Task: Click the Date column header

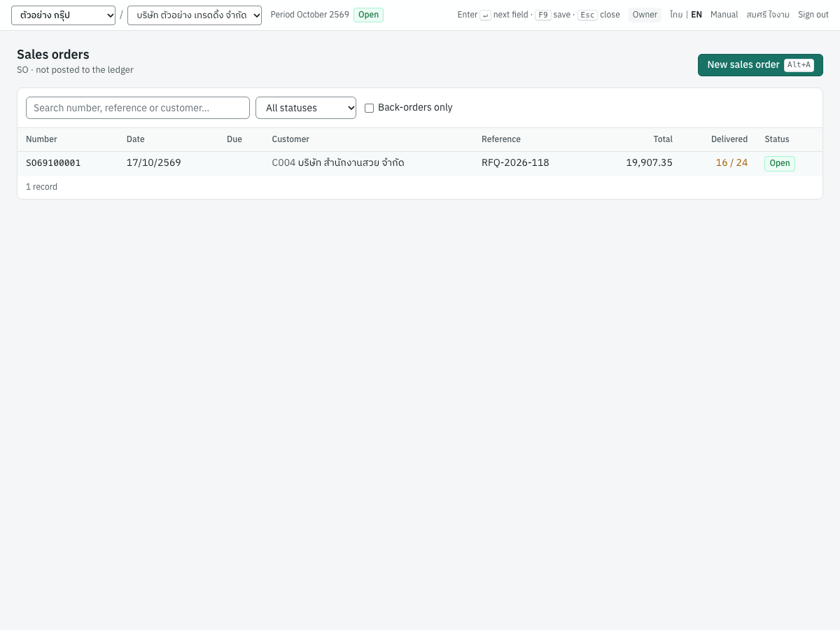Action: click(x=136, y=139)
